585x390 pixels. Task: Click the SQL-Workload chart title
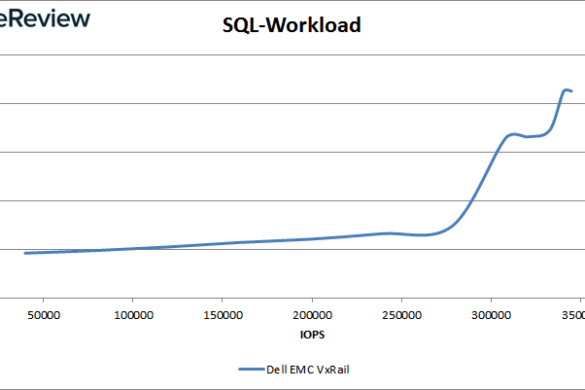[x=291, y=25]
